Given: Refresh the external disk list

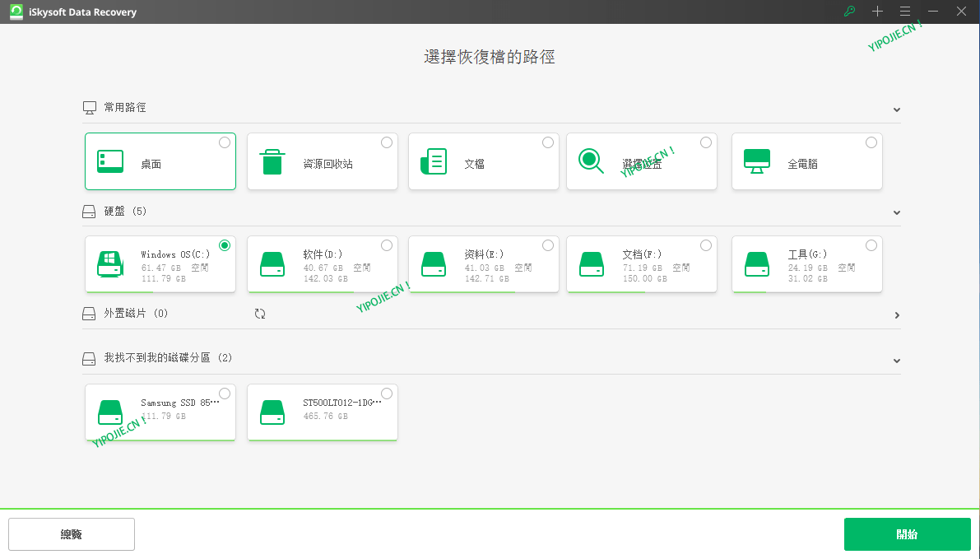Looking at the screenshot, I should coord(260,314).
